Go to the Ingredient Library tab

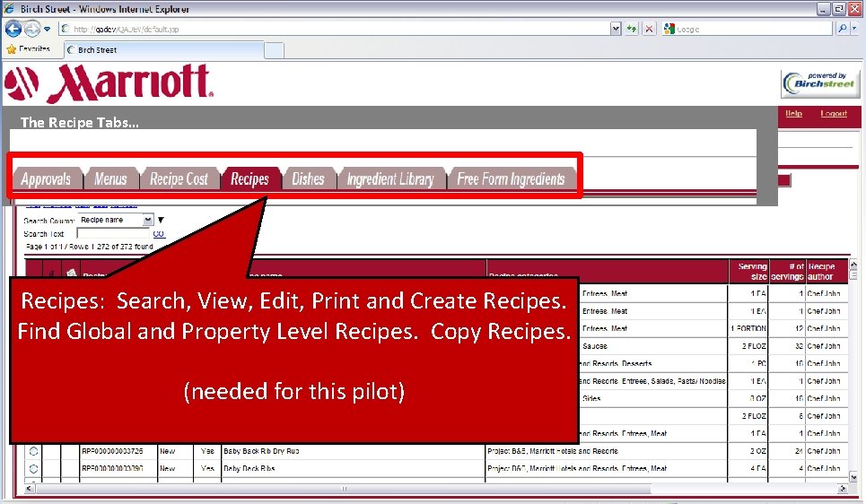point(390,178)
